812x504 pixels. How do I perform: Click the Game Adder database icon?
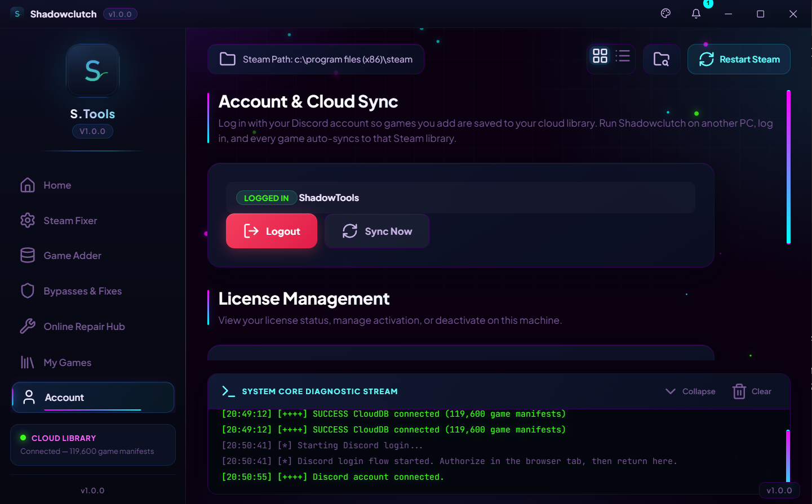pyautogui.click(x=28, y=256)
